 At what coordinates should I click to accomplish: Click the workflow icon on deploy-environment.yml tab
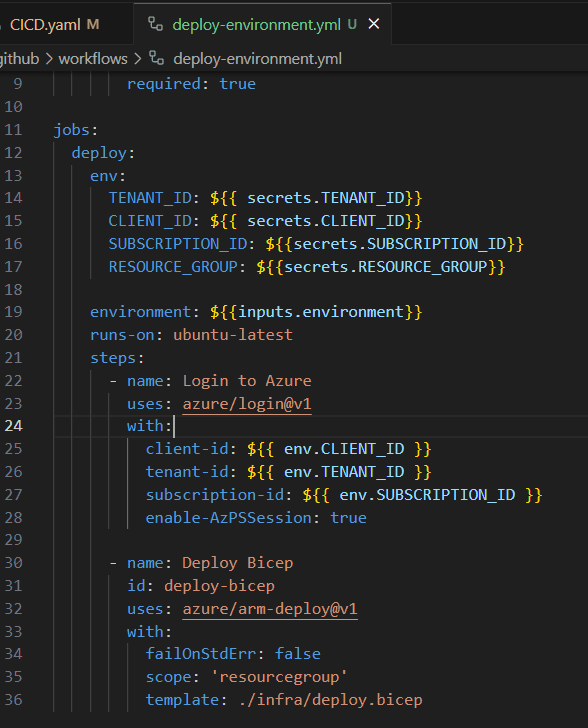pyautogui.click(x=156, y=24)
